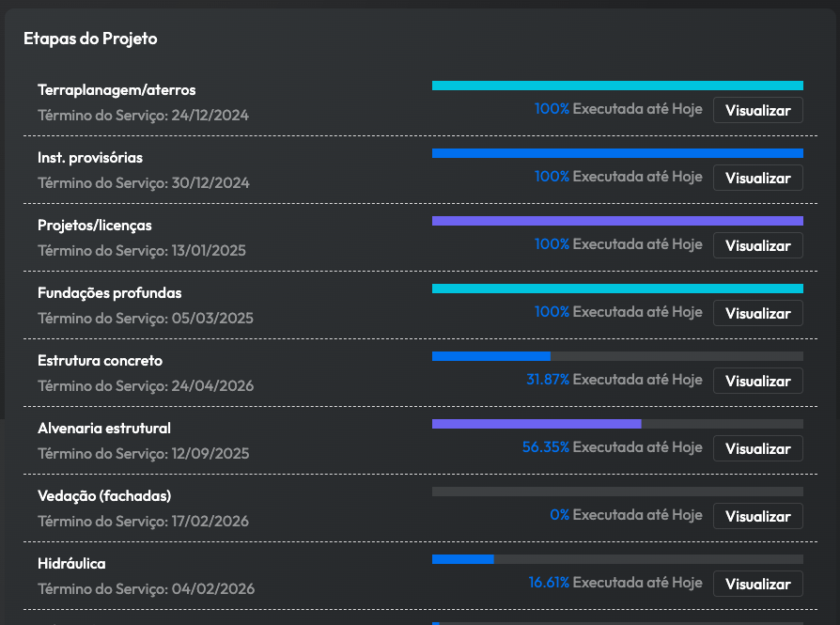Click Visualizar for Inst. provisórias
The image size is (840, 625).
[757, 178]
